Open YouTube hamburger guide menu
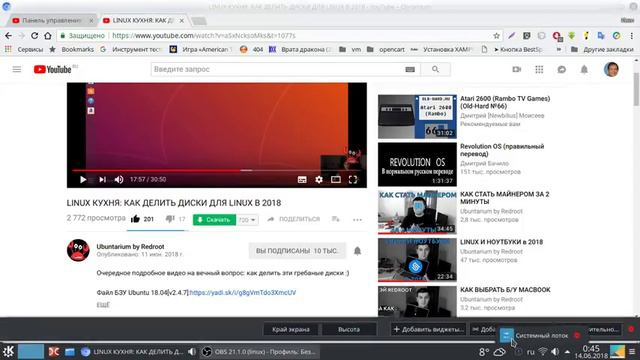 [x=17, y=69]
